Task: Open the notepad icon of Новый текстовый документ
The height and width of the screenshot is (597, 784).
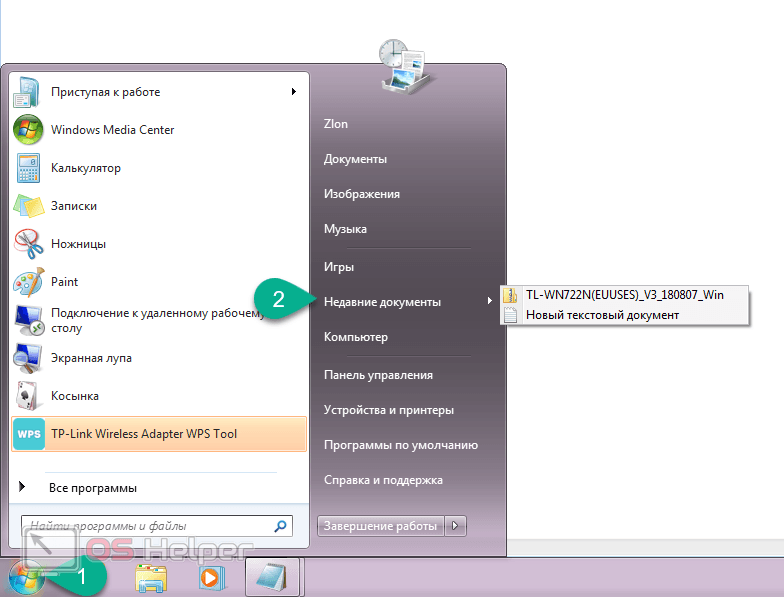Action: (510, 315)
